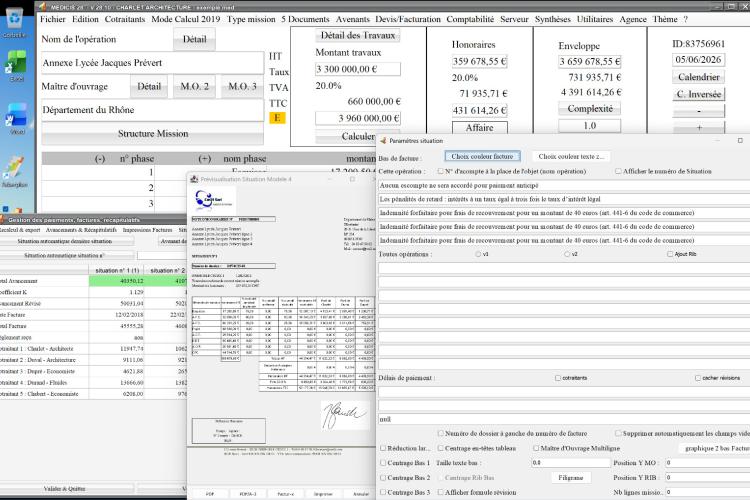
Task: Click the (+) phase header button
Action: click(204, 159)
